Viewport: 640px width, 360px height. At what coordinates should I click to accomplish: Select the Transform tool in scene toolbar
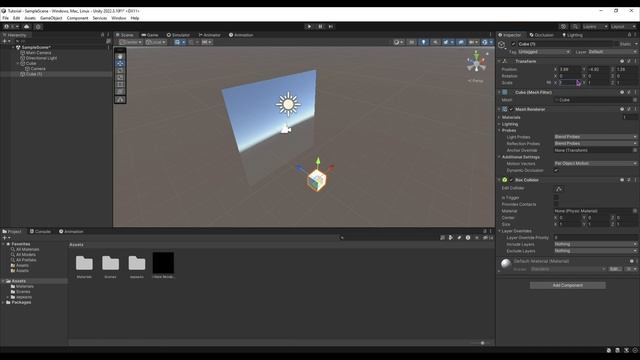tap(120, 91)
